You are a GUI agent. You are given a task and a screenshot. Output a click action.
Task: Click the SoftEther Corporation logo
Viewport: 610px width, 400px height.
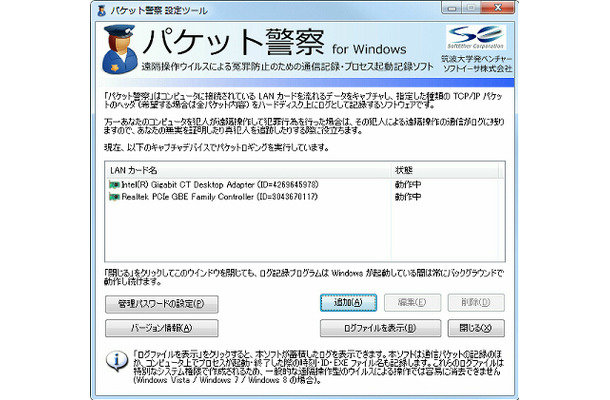(x=476, y=37)
